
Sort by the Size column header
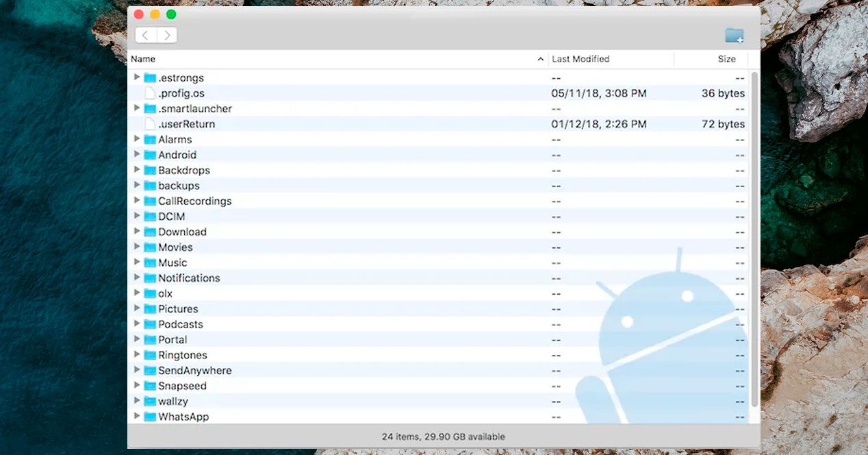click(x=711, y=59)
